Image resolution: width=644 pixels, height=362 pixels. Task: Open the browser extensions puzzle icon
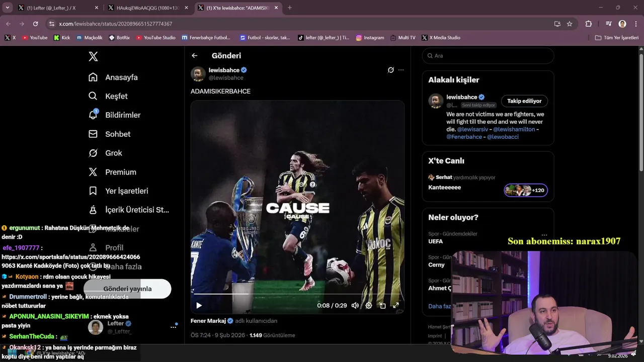[588, 24]
